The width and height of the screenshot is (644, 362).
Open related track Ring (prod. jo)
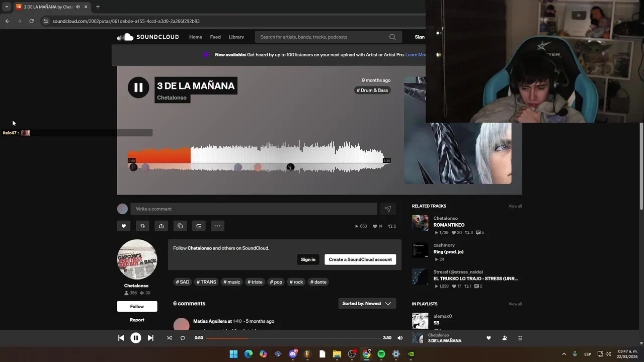click(x=448, y=252)
